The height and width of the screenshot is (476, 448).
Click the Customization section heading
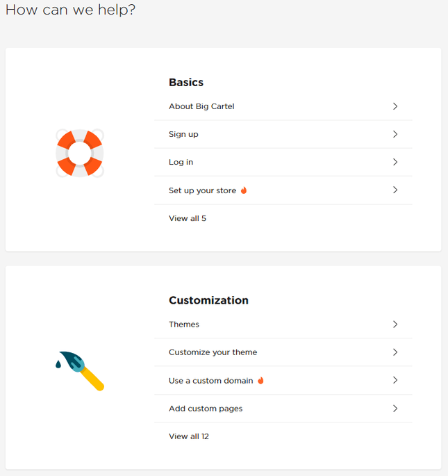pyautogui.click(x=208, y=300)
